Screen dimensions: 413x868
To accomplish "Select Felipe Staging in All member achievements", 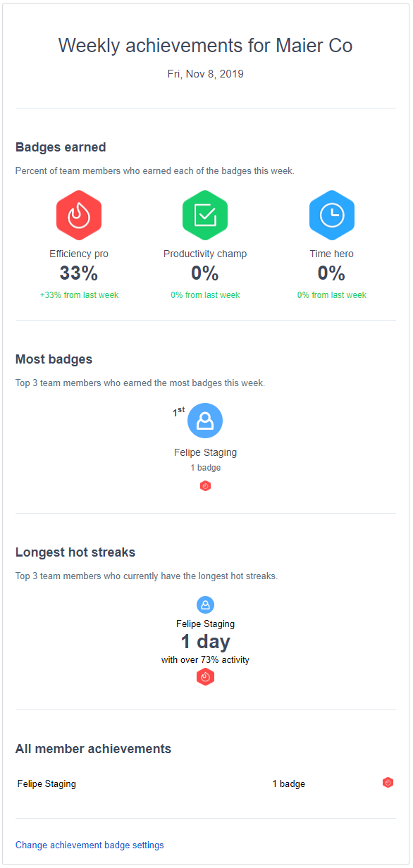I will coord(47,783).
